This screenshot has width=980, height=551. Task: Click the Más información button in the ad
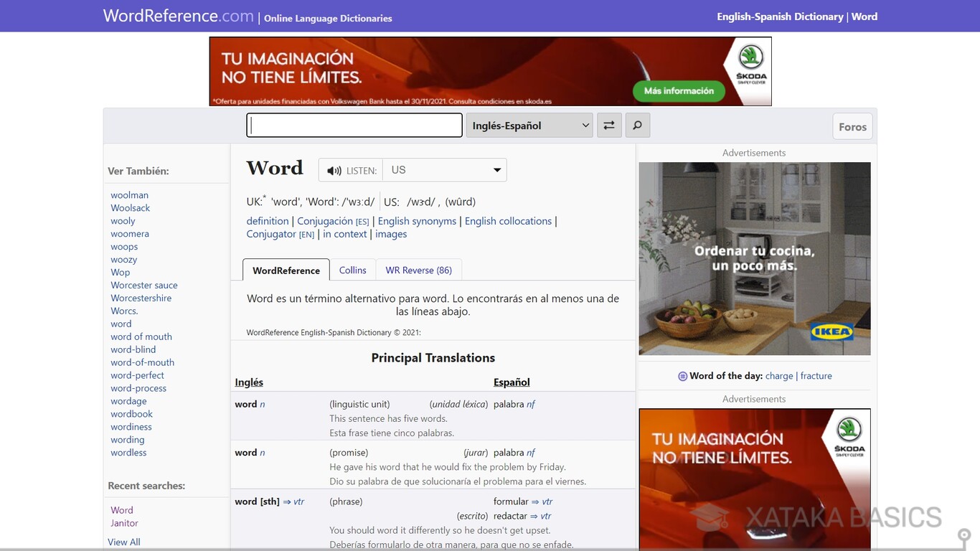(678, 91)
